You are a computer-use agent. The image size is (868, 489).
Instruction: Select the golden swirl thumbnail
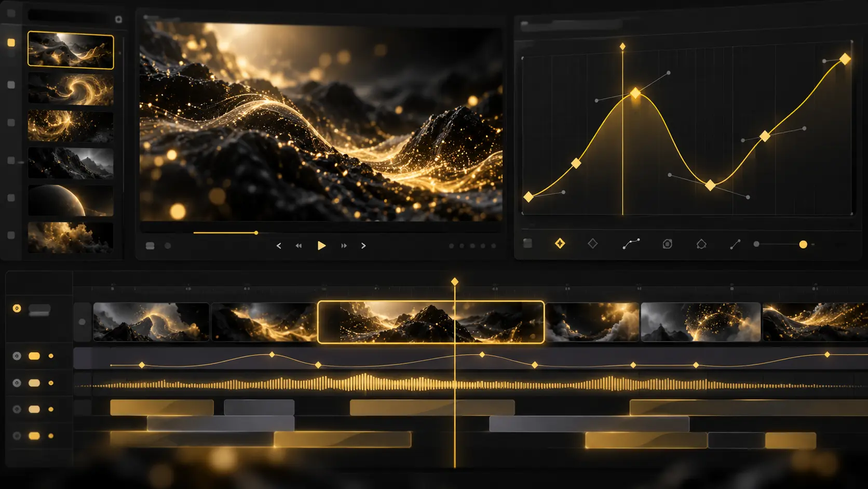coord(71,89)
